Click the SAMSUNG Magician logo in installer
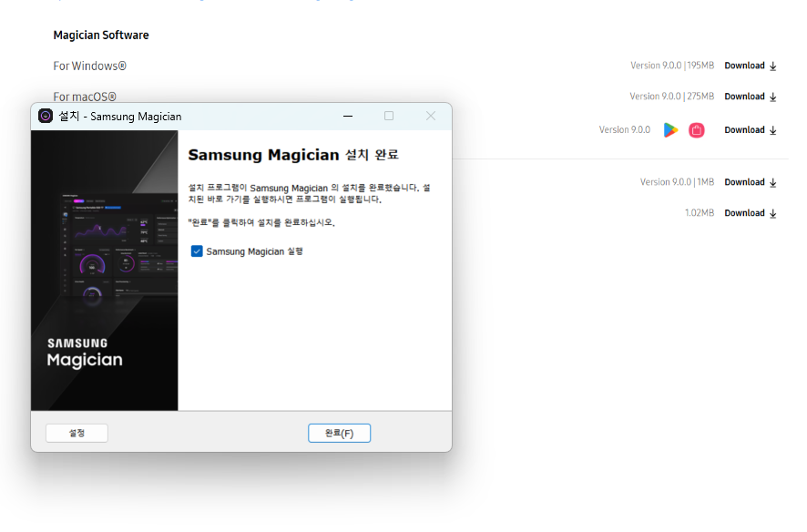The height and width of the screenshot is (532, 807). (x=85, y=353)
